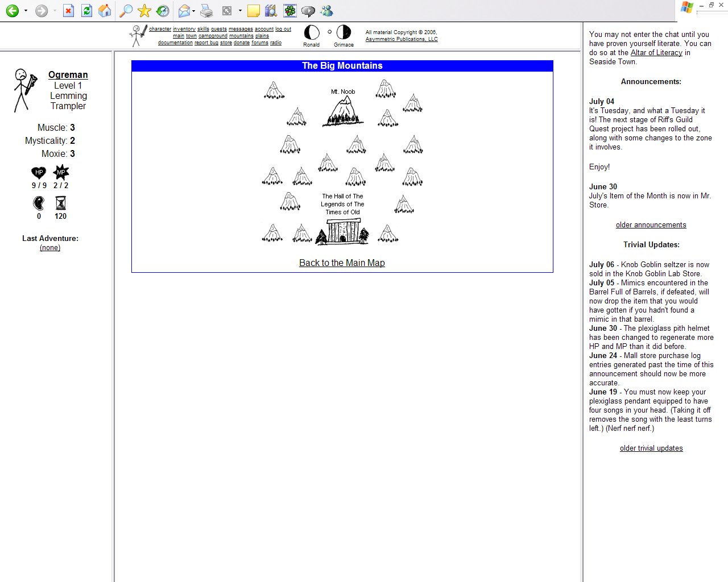The image size is (728, 582).
Task: Open the forums link
Action: pos(260,43)
